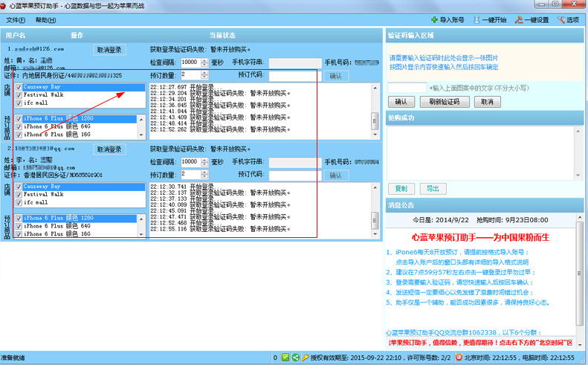
Task: Uncheck Festival Walk store for account 2
Action: click(19, 195)
